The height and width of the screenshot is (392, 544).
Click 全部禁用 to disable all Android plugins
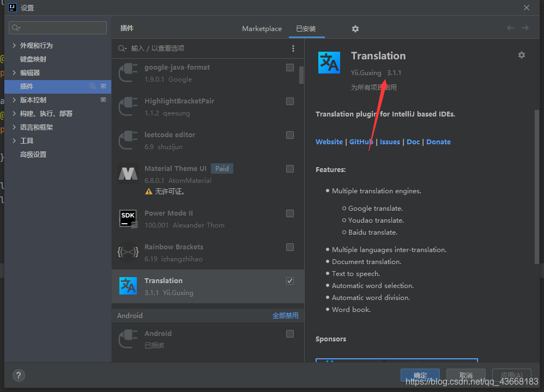[x=285, y=315]
